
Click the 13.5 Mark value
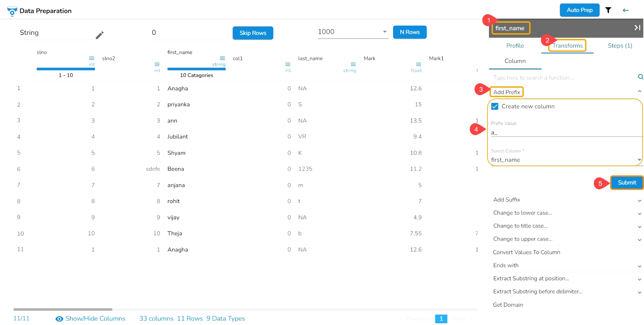(x=416, y=121)
